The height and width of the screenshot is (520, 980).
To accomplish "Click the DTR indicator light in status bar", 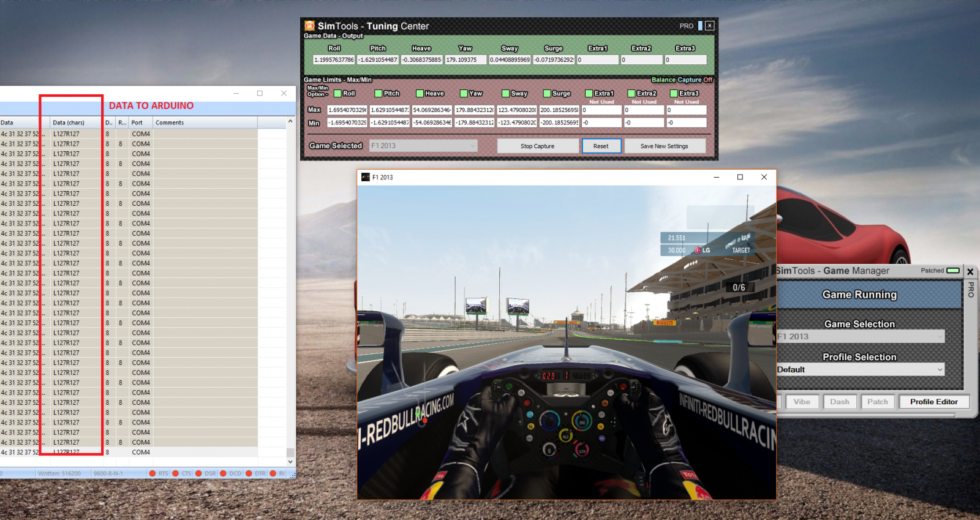I will 249,473.
